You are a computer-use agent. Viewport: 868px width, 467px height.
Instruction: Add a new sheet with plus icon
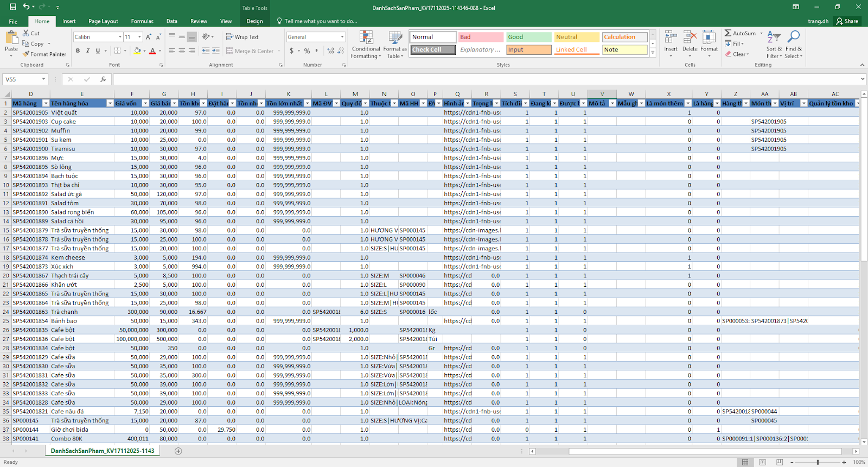tap(178, 451)
